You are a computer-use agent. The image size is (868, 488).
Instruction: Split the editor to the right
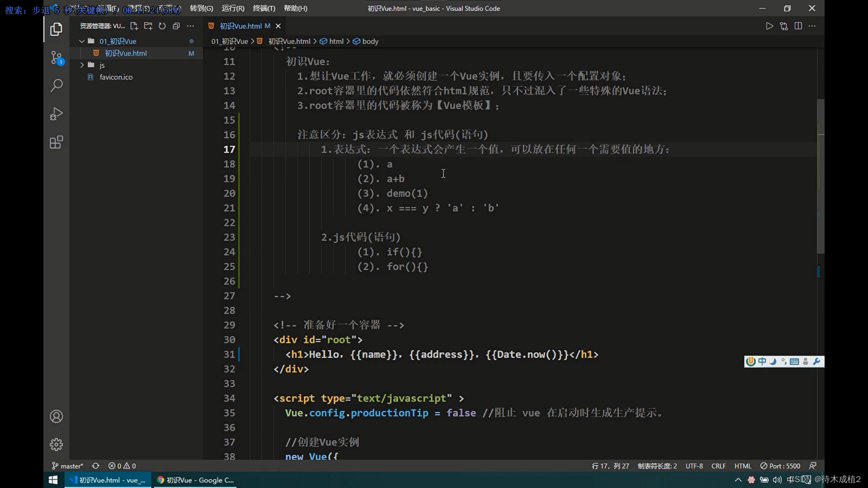tap(798, 26)
